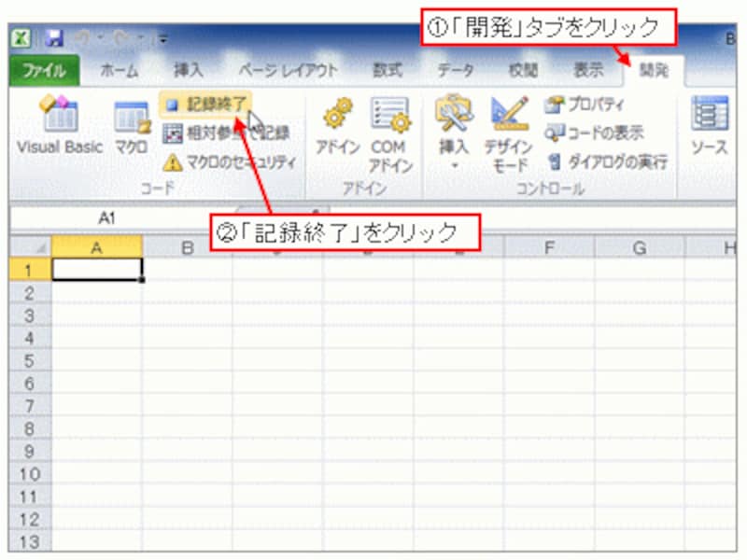Select the 開発 tab
The width and height of the screenshot is (747, 560).
654,71
